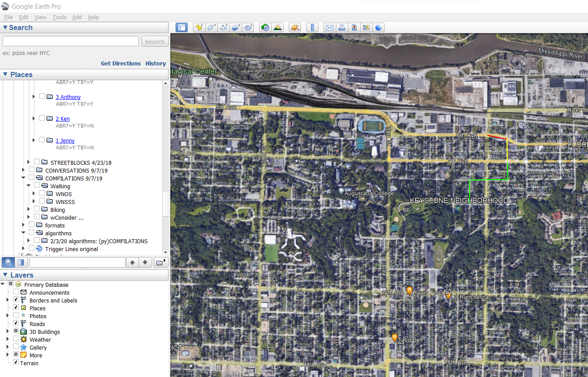Expand the Borders and Labels layer
The height and width of the screenshot is (377, 588).
pyautogui.click(x=7, y=300)
